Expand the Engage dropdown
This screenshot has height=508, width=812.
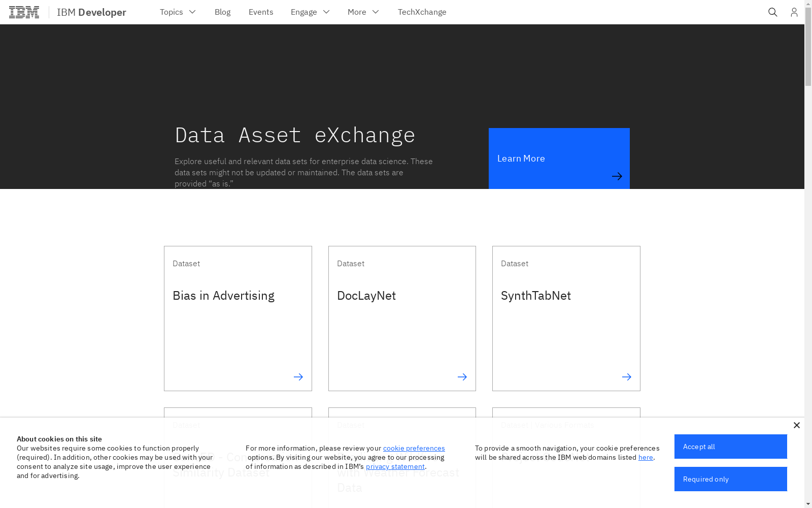click(311, 12)
